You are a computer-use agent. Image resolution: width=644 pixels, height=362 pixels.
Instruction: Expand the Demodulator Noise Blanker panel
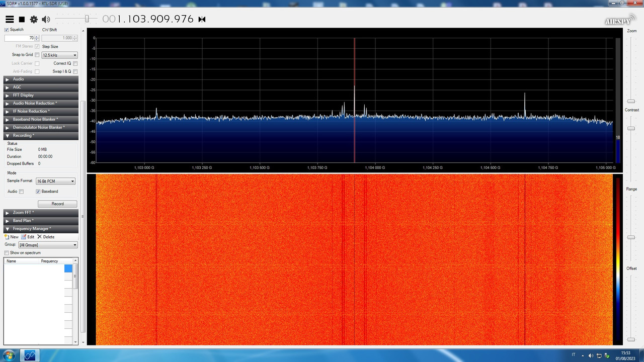coord(41,127)
